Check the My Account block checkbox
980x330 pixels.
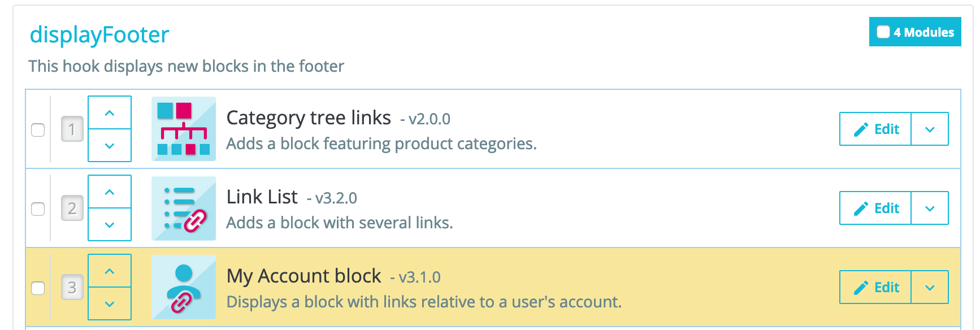click(x=38, y=288)
